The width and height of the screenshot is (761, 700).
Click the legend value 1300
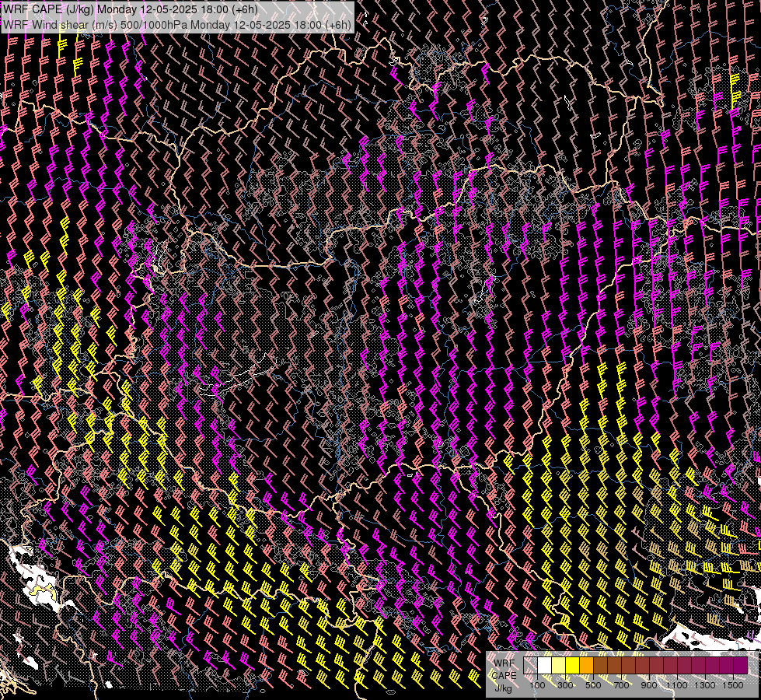click(x=705, y=685)
